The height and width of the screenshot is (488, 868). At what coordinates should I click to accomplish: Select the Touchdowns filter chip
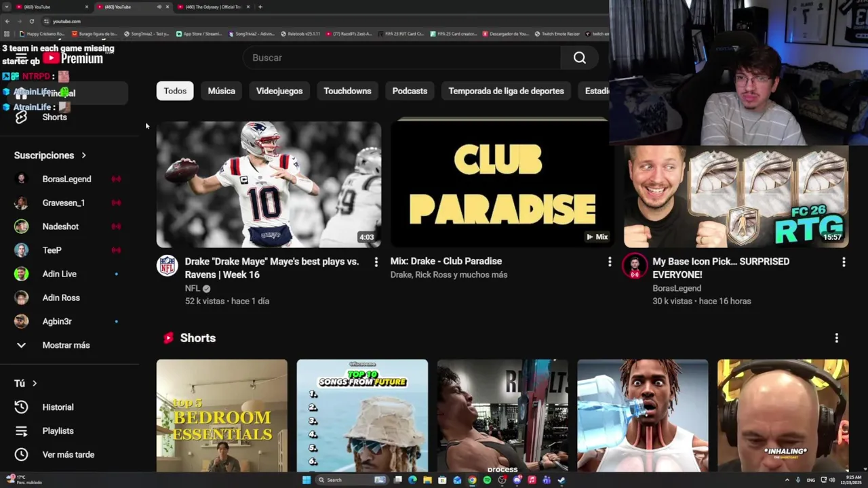pos(347,91)
